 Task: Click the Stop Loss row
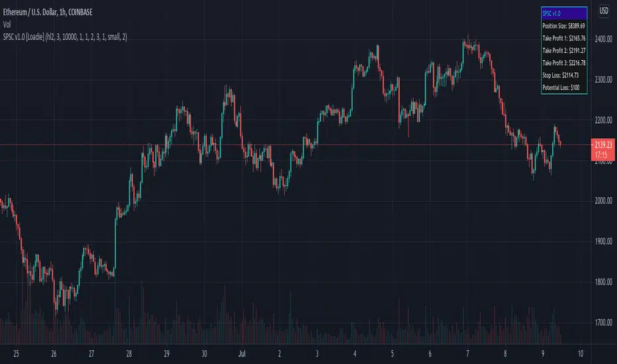[x=563, y=76]
